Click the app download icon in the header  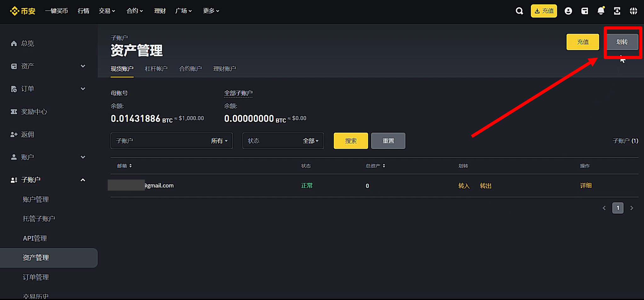617,11
